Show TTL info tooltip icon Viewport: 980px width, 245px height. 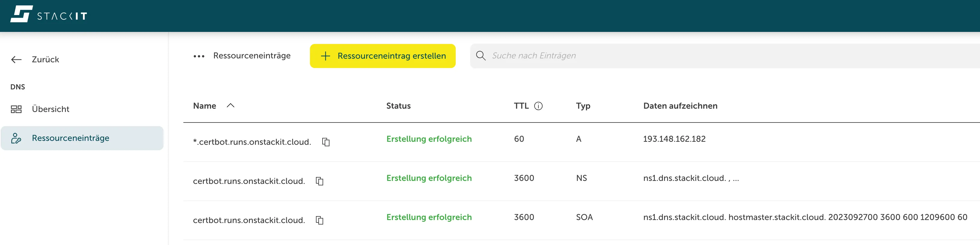coord(538,106)
